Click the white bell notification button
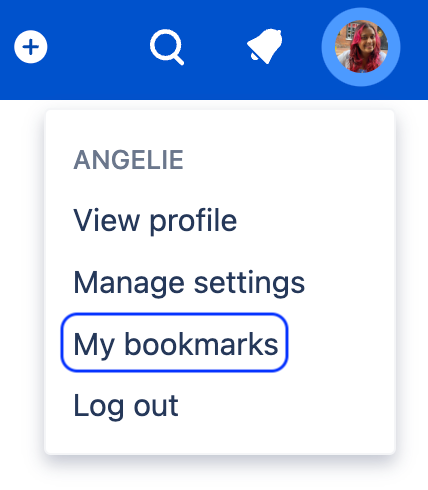Viewport: 428px width, 490px height. pyautogui.click(x=265, y=46)
